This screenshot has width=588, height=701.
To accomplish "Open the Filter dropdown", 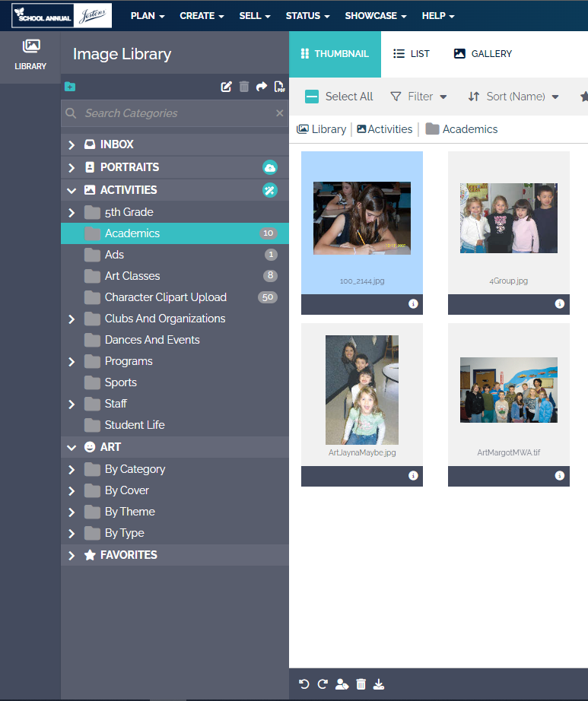I will coord(418,97).
